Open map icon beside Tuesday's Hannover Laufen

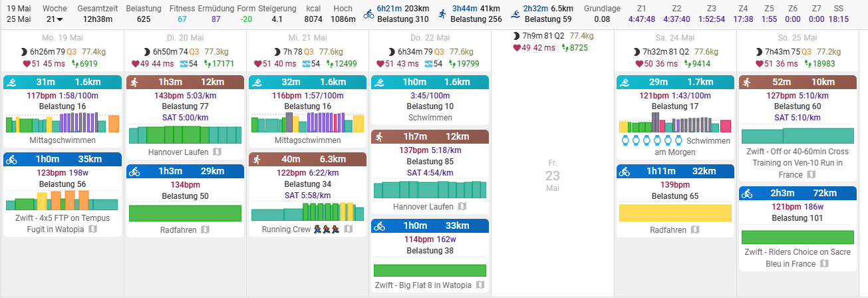[x=217, y=152]
